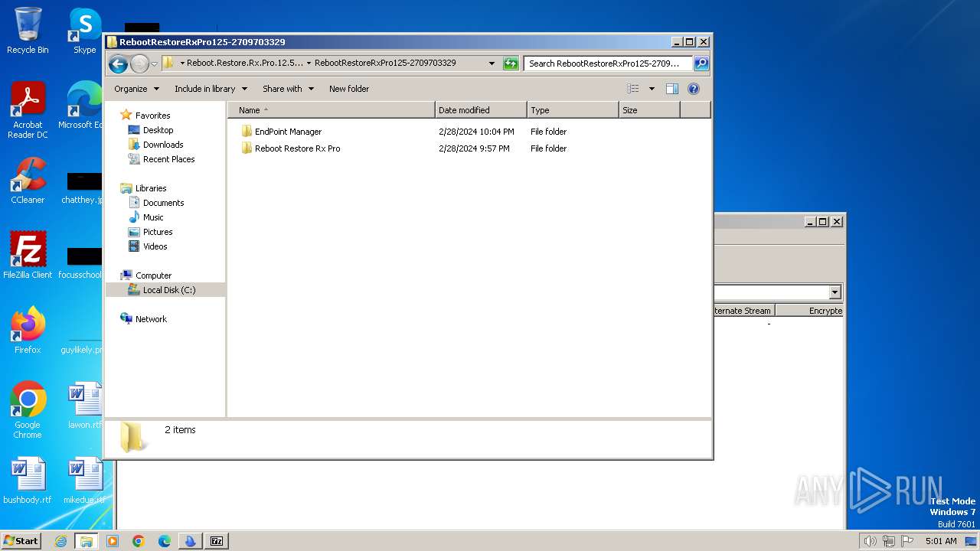Click the Windows Media Player taskbar icon

pos(113,541)
